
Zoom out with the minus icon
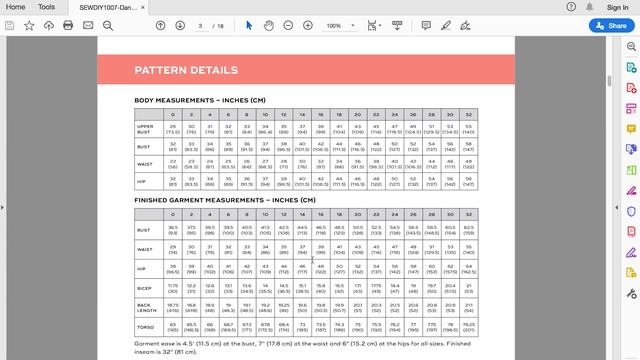pyautogui.click(x=288, y=25)
